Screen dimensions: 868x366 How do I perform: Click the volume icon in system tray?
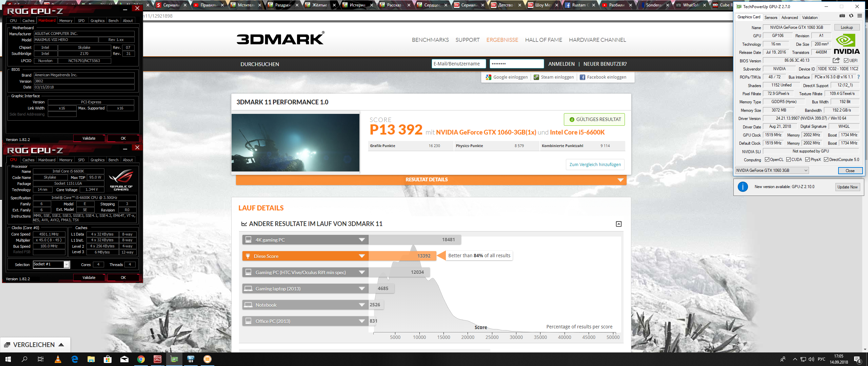(811, 359)
